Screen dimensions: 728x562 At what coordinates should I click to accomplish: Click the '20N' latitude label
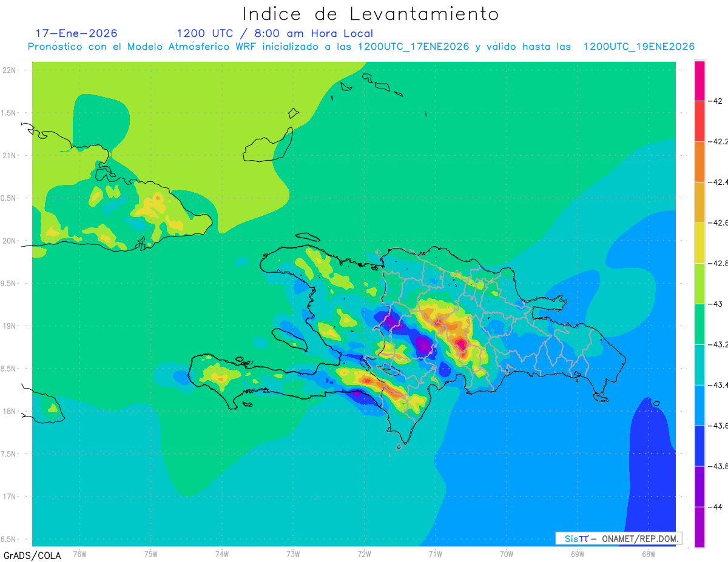(10, 241)
